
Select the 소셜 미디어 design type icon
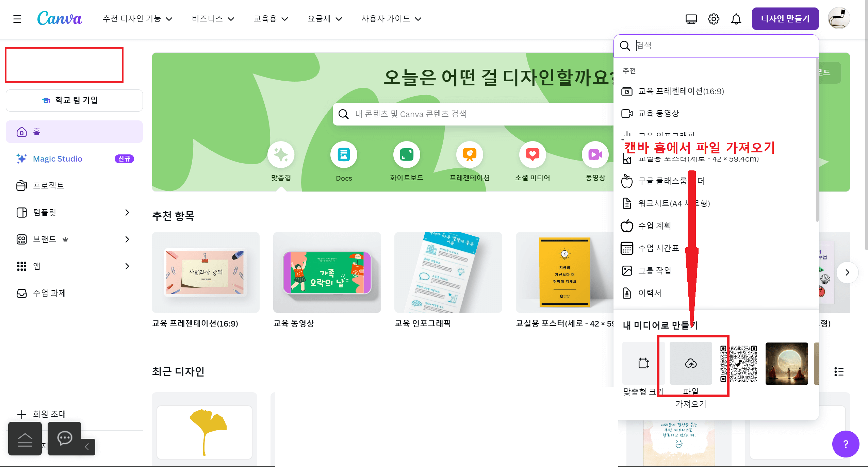[x=533, y=155]
